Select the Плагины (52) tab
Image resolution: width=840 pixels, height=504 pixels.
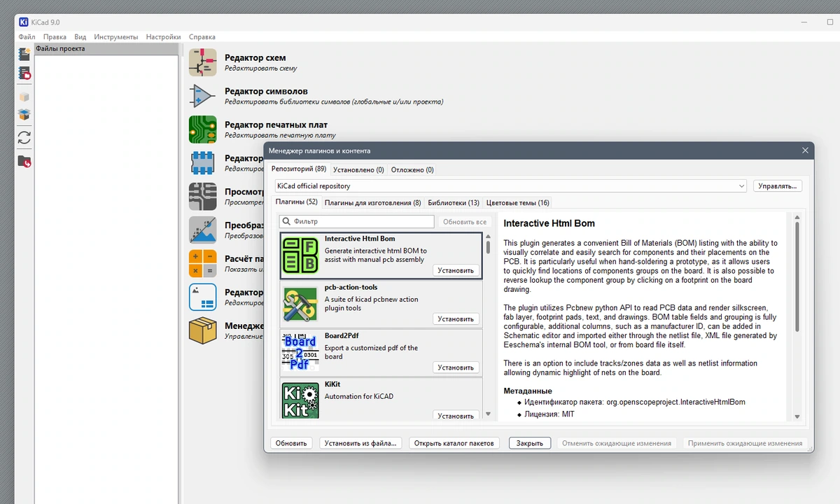tap(297, 202)
